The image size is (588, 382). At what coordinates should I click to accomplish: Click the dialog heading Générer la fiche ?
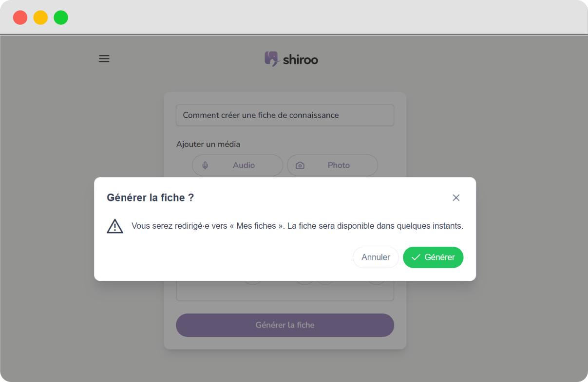[151, 198]
